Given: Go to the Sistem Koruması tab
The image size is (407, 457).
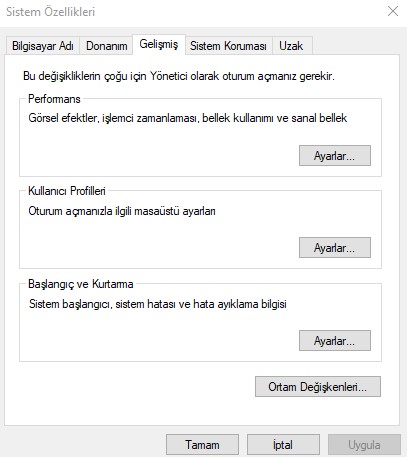Looking at the screenshot, I should coord(228,46).
